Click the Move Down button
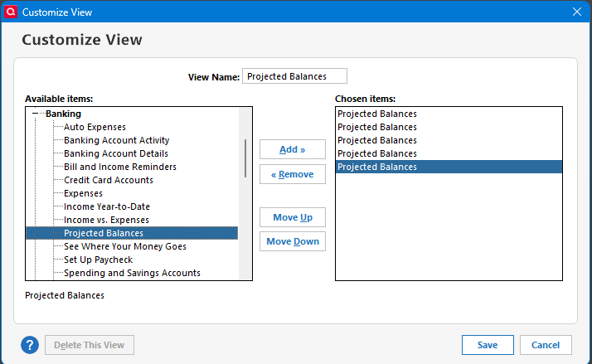 coord(292,242)
